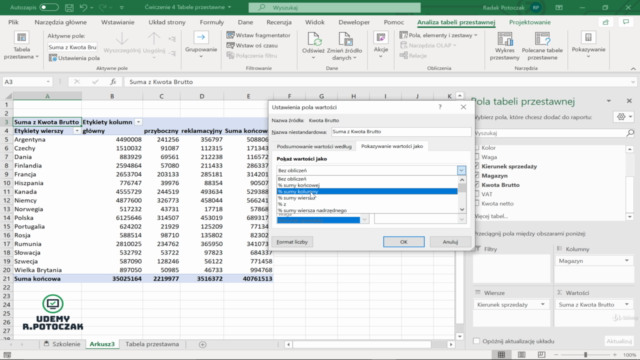Toggle the Waga field checkbox
The width and height of the screenshot is (640, 360).
pyautogui.click(x=477, y=157)
